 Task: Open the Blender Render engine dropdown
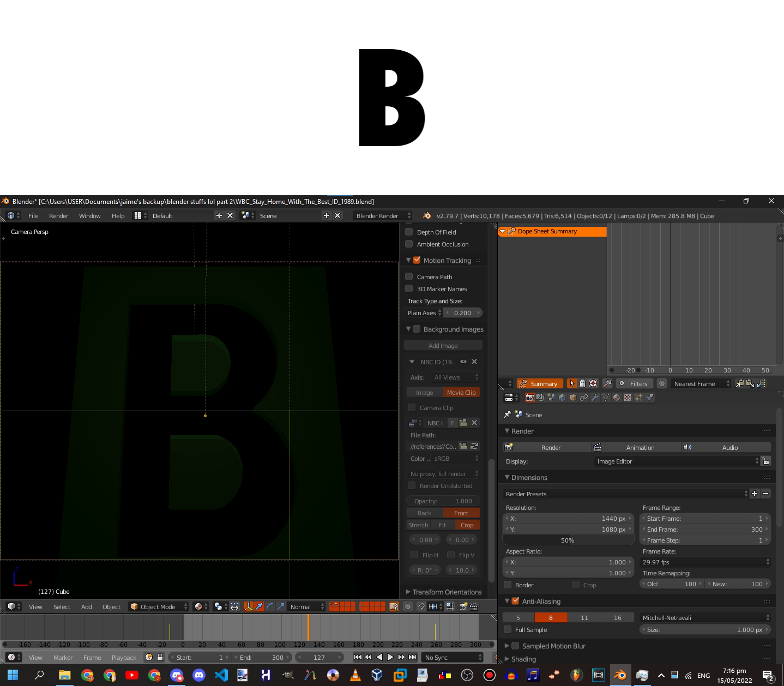pyautogui.click(x=383, y=215)
